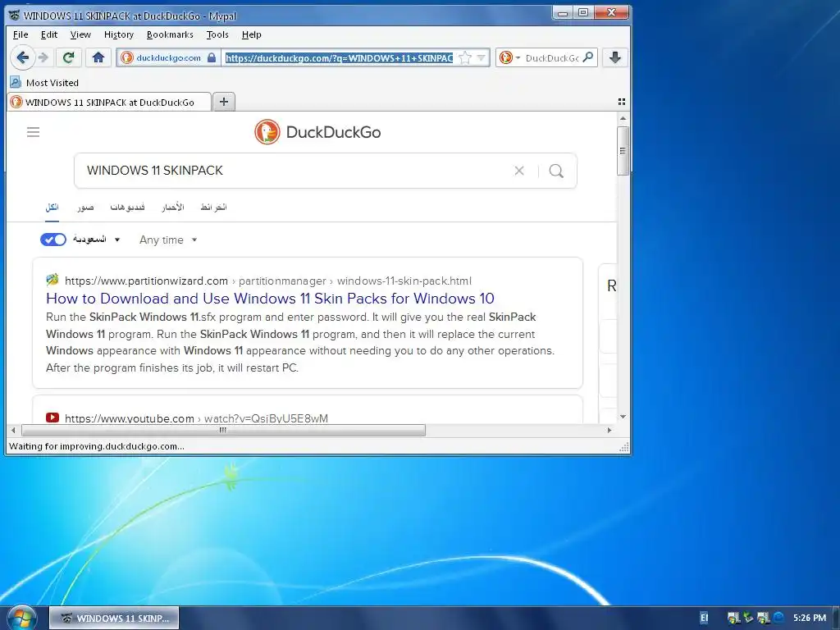This screenshot has height=630, width=840.
Task: Go back using the back arrow button
Action: click(22, 57)
